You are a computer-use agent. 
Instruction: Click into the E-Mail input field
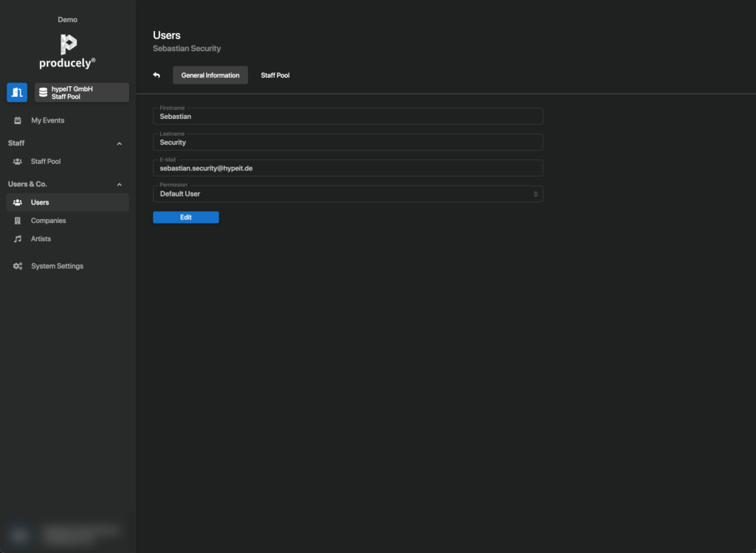347,168
